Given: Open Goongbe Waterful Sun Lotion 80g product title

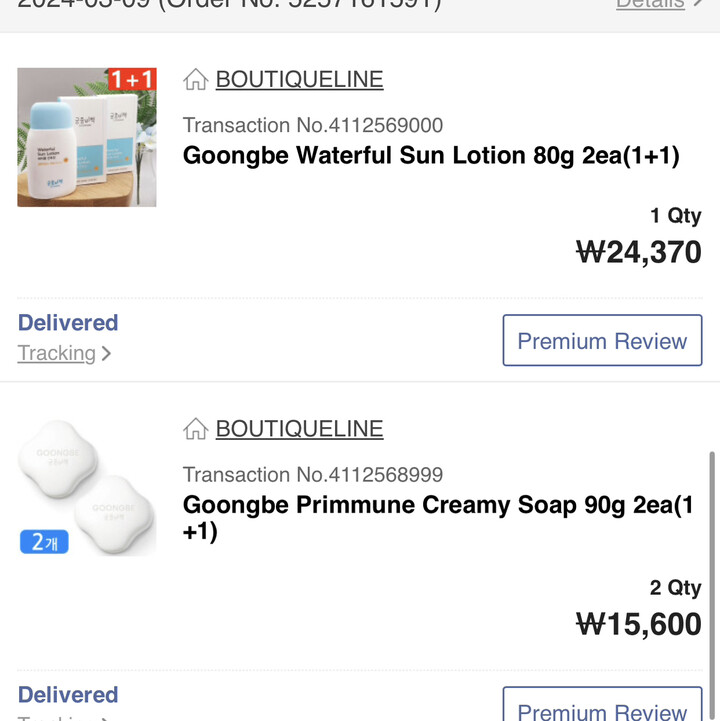Looking at the screenshot, I should (431, 155).
